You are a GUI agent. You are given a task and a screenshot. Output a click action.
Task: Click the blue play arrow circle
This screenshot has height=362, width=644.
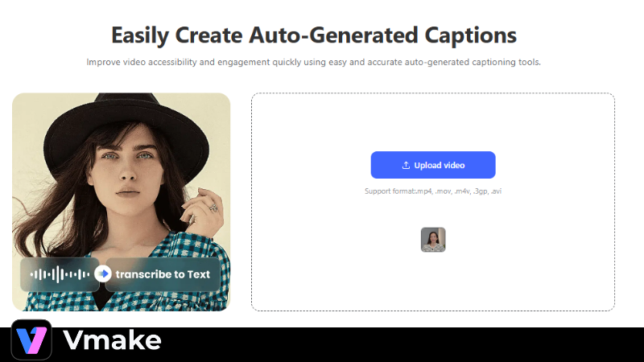click(103, 274)
